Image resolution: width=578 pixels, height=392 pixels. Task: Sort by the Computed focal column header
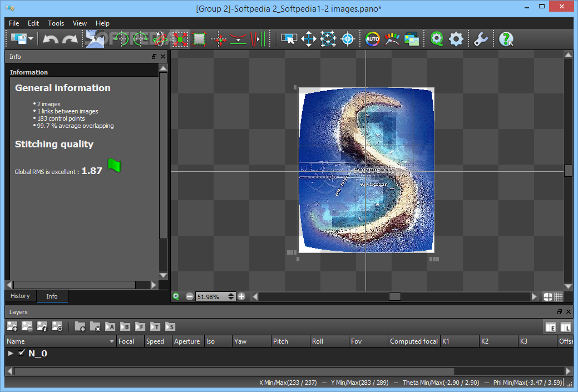[x=414, y=341]
